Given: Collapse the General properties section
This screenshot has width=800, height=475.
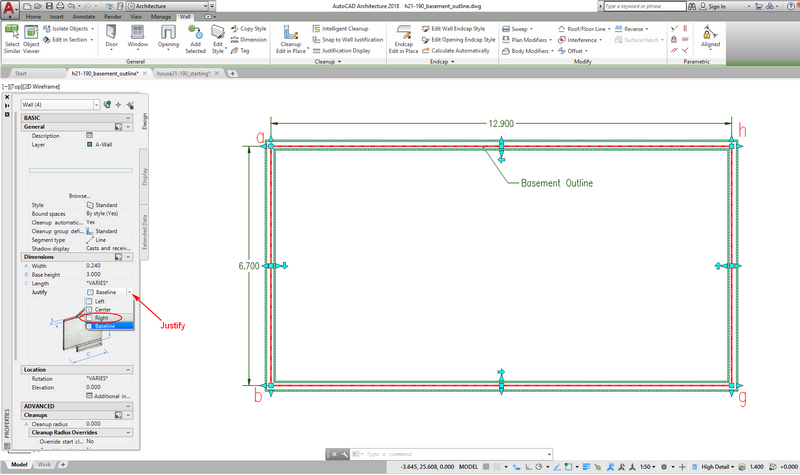Looking at the screenshot, I should (128, 127).
